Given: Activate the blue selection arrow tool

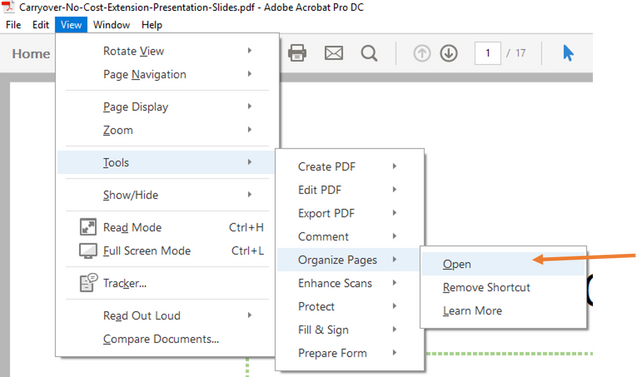Looking at the screenshot, I should click(568, 53).
